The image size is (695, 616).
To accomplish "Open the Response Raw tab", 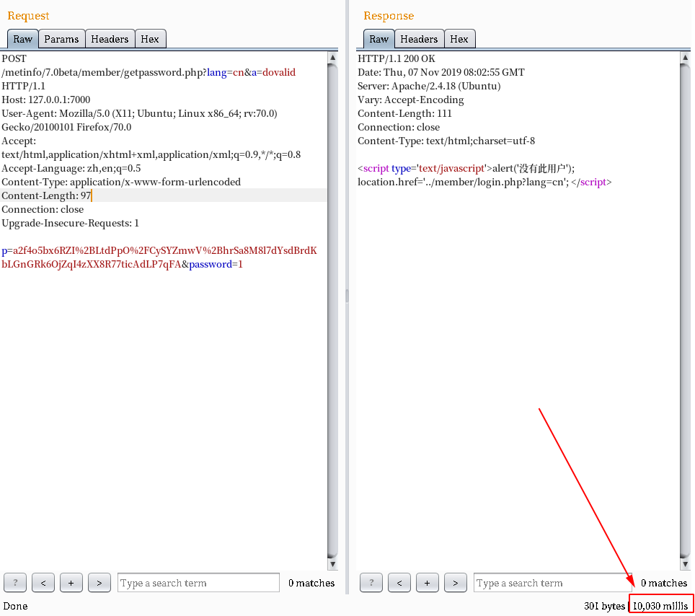I will pos(379,39).
